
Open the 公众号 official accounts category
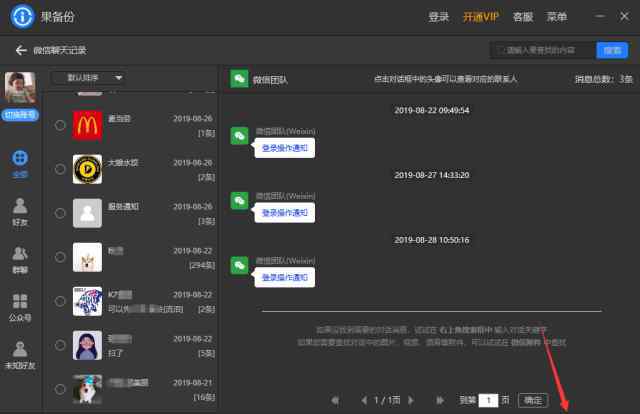point(20,307)
